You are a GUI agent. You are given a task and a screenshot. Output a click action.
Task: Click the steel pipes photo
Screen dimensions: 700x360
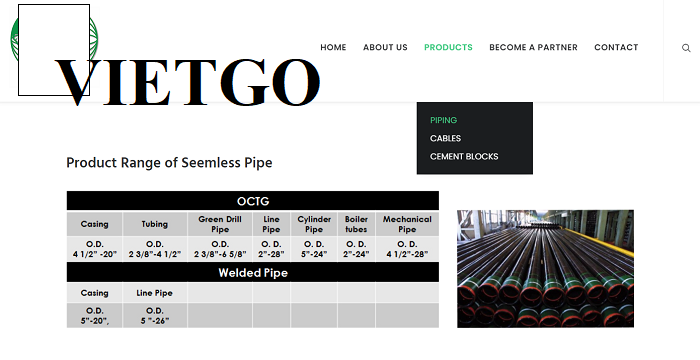(545, 269)
